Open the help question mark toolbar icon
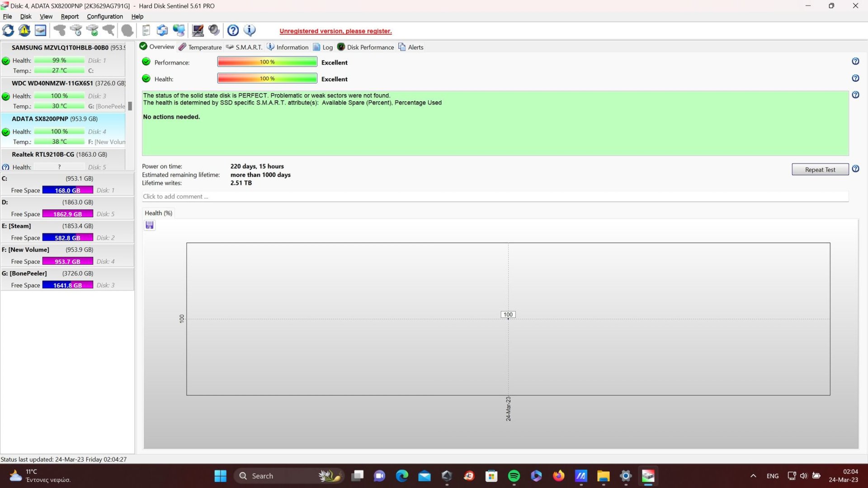868x488 pixels. pyautogui.click(x=233, y=31)
